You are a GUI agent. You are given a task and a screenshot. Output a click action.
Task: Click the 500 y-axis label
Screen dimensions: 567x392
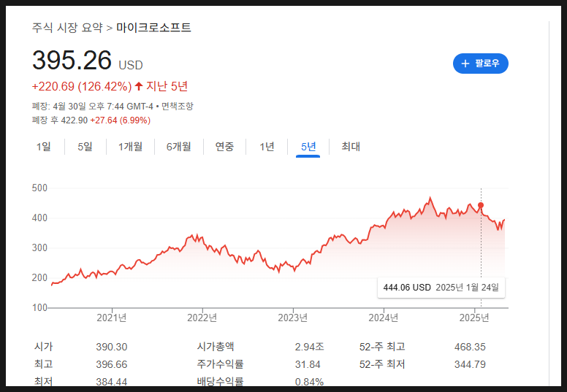(39, 188)
